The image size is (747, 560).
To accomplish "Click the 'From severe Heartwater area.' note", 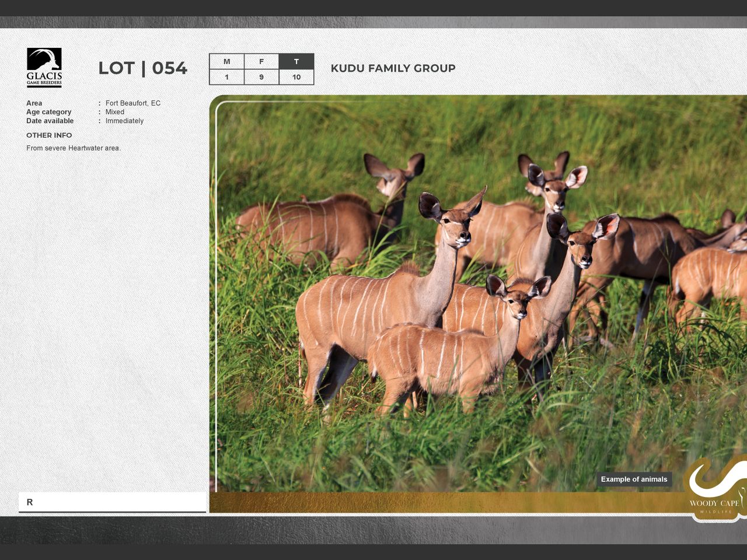I will click(74, 148).
